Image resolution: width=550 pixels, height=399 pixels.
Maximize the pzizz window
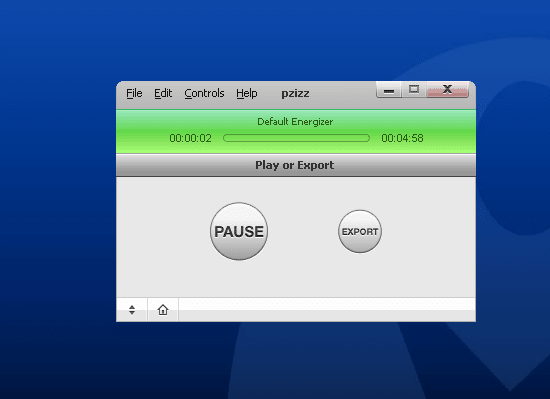[x=414, y=90]
